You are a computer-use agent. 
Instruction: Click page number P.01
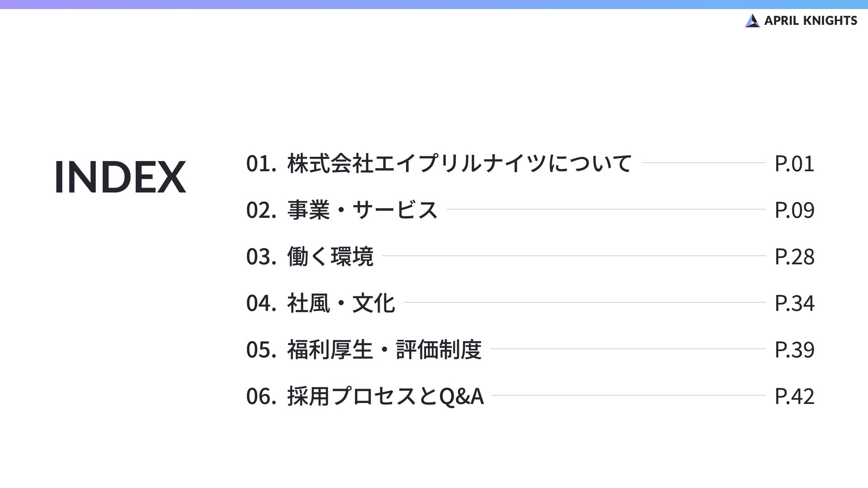click(794, 164)
